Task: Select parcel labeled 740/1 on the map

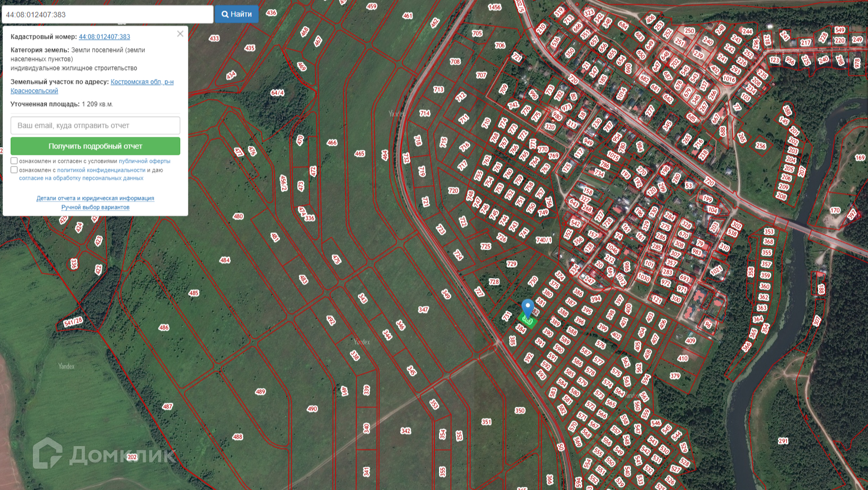Action: [x=544, y=240]
